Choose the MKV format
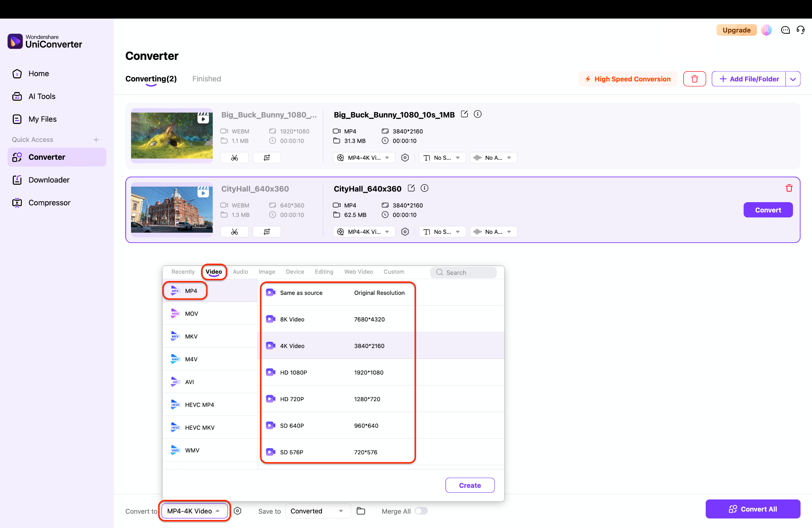The image size is (812, 528). coord(210,337)
